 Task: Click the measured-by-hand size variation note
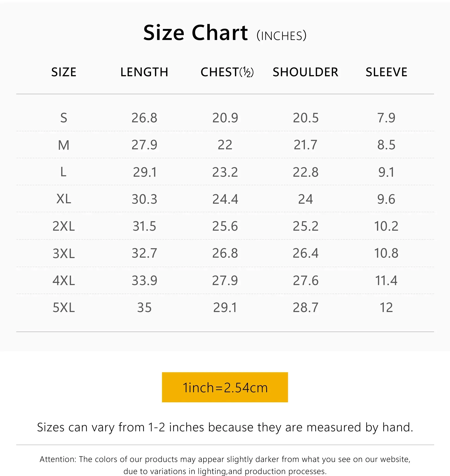click(x=225, y=427)
